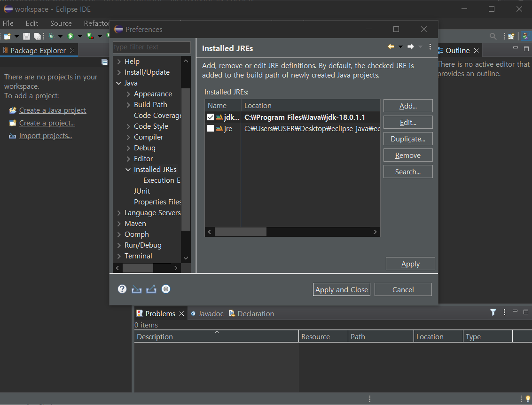Click the Duplicate... button

408,139
